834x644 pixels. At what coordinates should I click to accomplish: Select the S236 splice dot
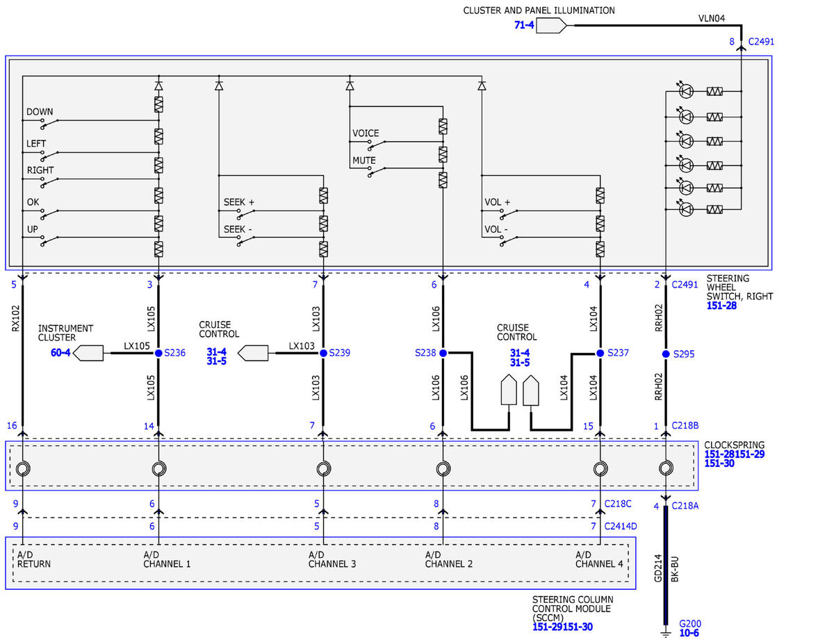click(x=158, y=353)
